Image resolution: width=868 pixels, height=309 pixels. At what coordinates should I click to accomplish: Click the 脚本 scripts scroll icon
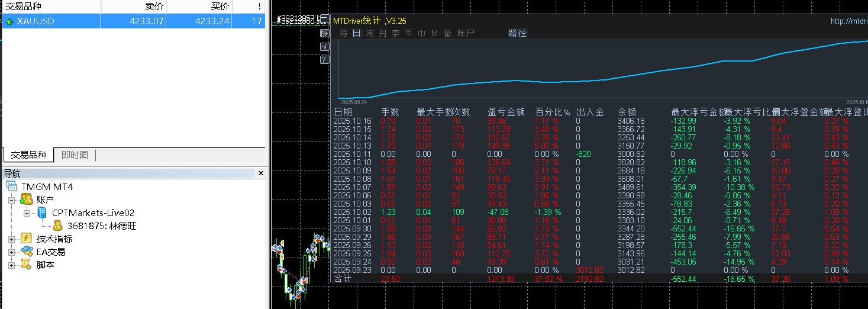26,265
